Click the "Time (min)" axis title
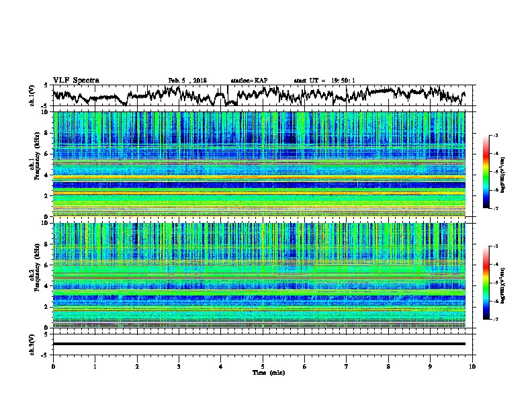Image resolution: width=532 pixels, height=411 pixels. 269,373
